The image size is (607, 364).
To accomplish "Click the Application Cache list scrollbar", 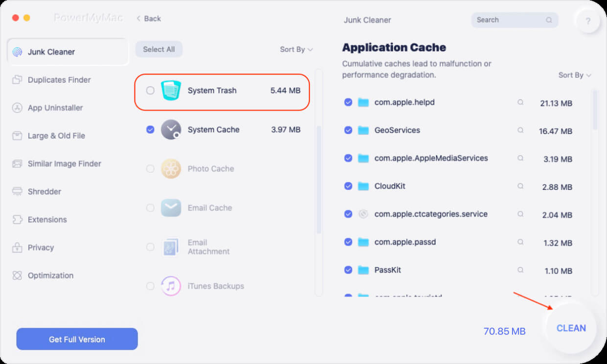I will [595, 110].
